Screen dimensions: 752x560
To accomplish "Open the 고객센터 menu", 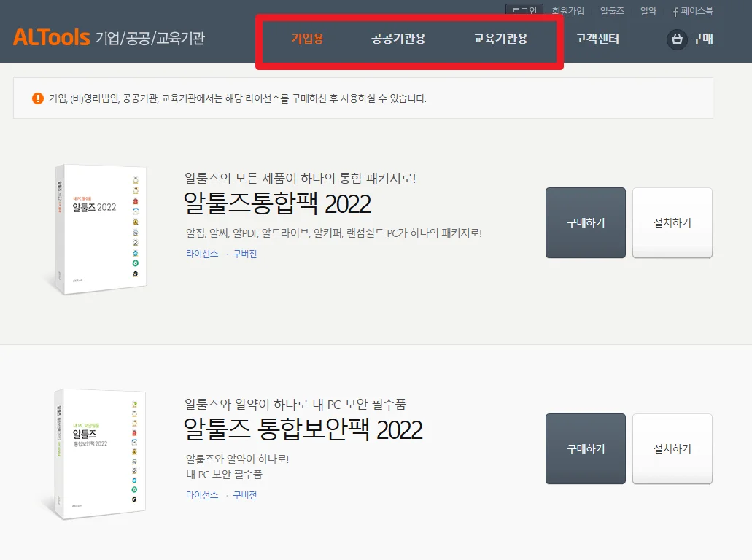I will (597, 39).
